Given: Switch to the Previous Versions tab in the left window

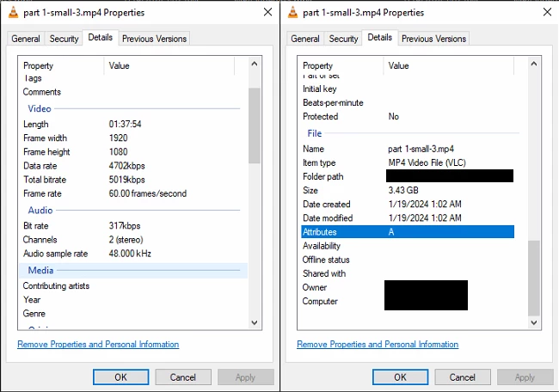Looking at the screenshot, I should tap(154, 39).
